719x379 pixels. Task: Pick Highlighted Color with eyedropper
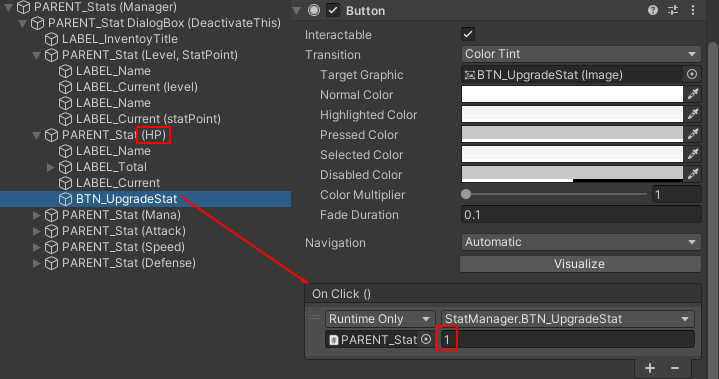coord(693,114)
